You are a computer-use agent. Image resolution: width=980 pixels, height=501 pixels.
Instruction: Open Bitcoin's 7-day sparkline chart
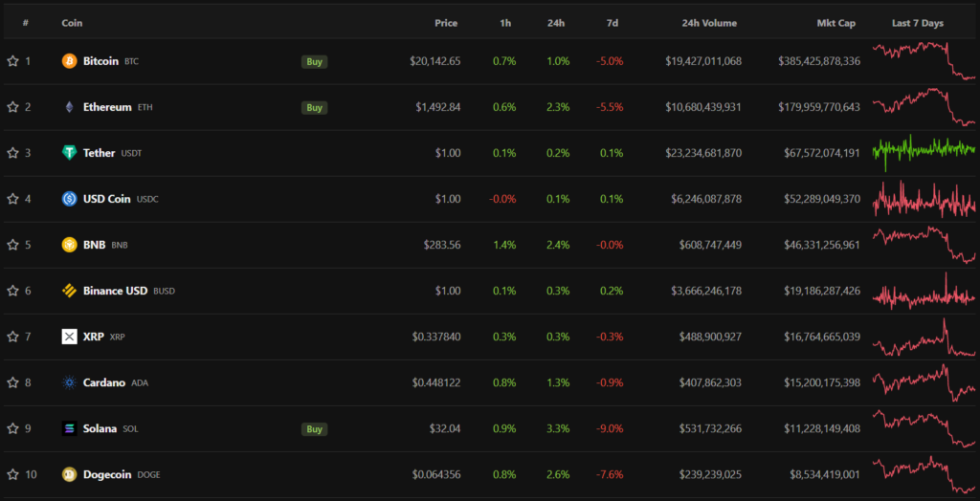(x=924, y=60)
